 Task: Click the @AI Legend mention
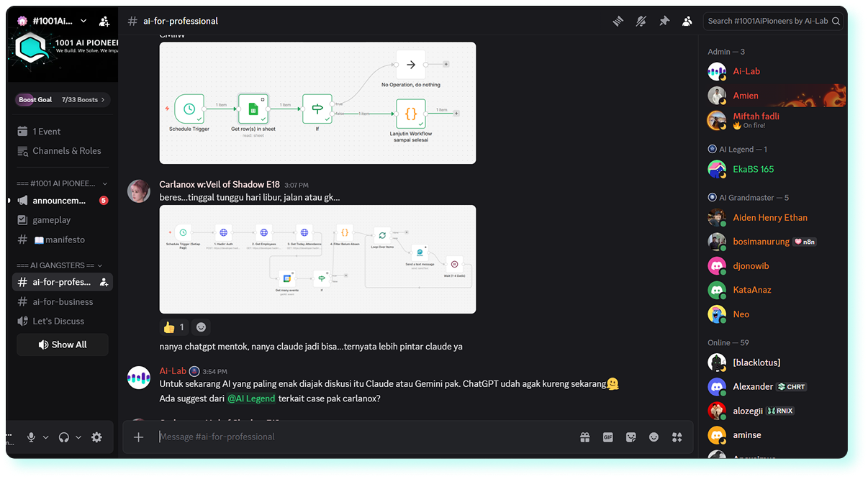[x=251, y=398]
